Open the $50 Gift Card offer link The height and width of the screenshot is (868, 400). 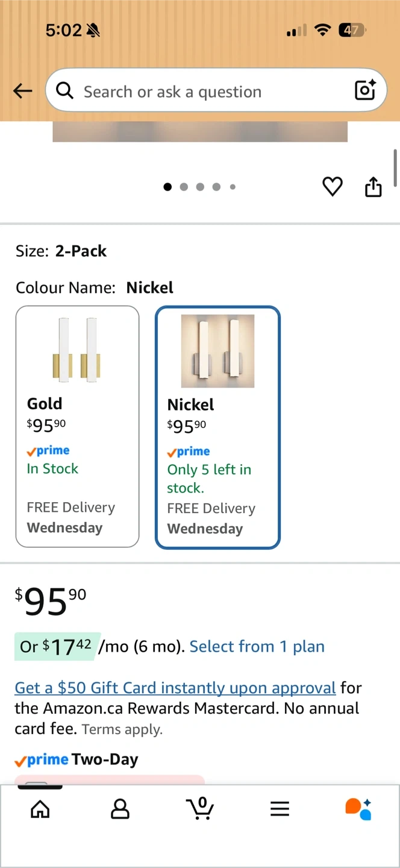click(175, 688)
